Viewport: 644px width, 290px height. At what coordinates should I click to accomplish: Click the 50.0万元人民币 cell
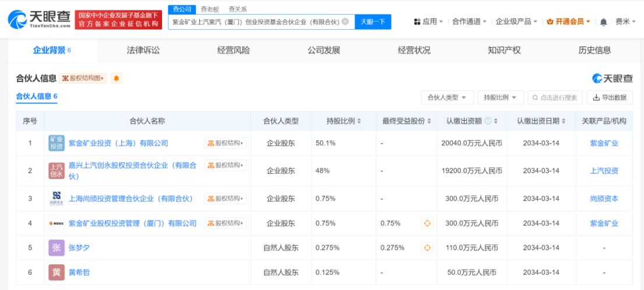[x=472, y=273]
